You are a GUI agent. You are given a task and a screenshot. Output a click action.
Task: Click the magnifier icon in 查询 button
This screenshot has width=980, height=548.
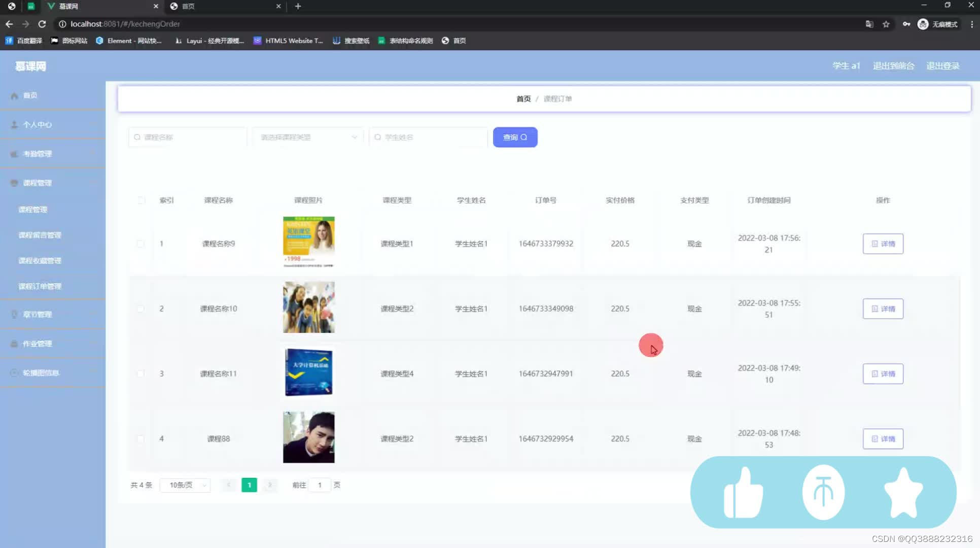tap(526, 137)
